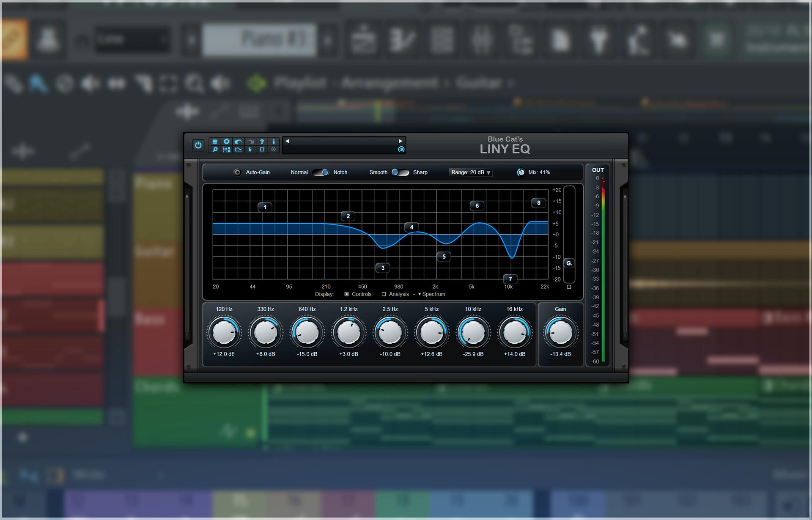
Task: Click the +12.6 dB value text
Action: click(431, 354)
